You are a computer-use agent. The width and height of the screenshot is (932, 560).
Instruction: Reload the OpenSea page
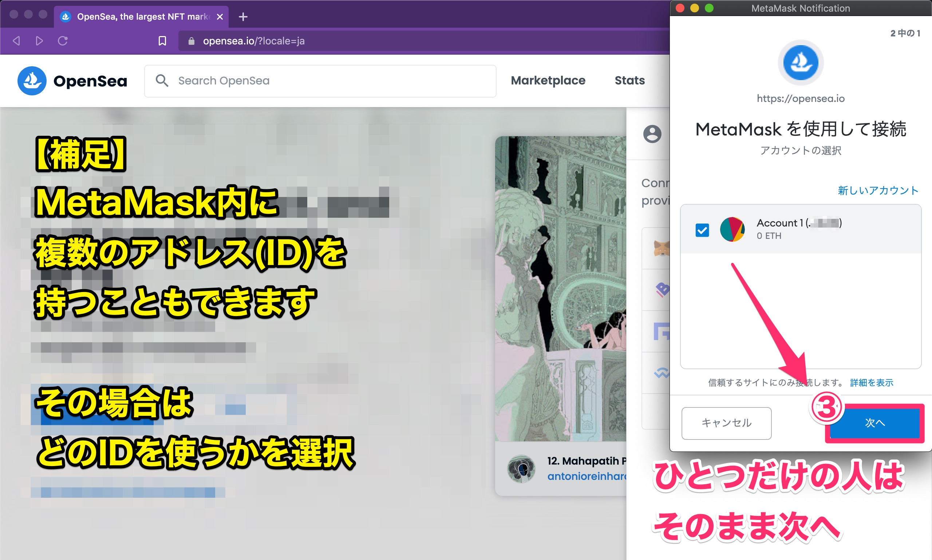click(63, 41)
